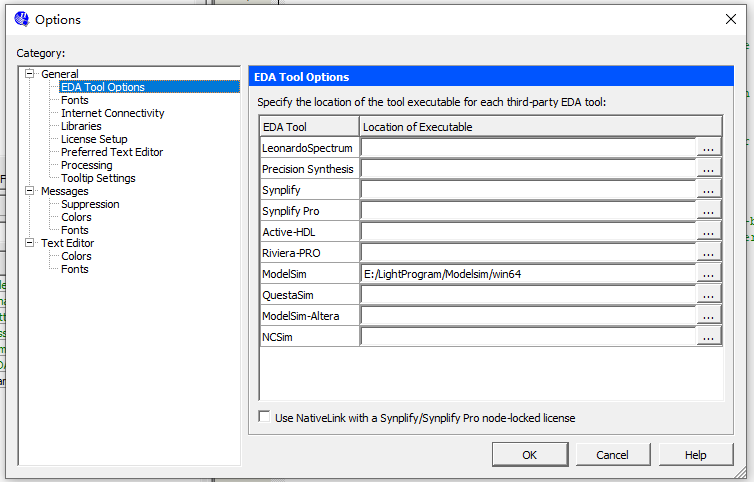
Task: Enable NativeLink with Synplify node-locked license
Action: tap(265, 417)
